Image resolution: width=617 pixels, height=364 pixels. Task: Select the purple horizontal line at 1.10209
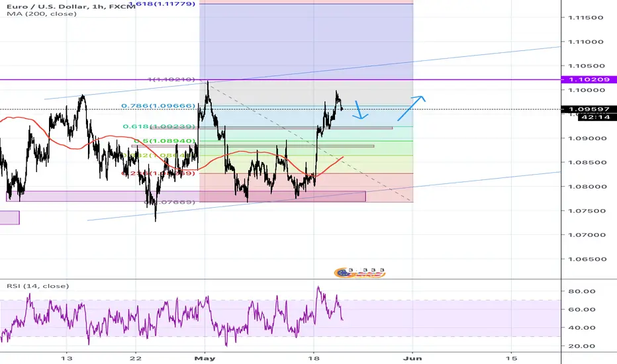(280, 80)
